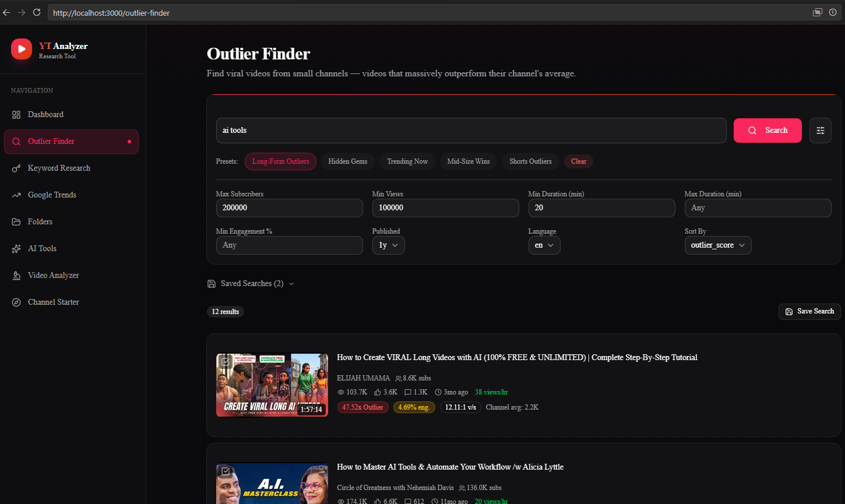Click Circle of Greatness channel name
The height and width of the screenshot is (504, 845).
pos(395,488)
